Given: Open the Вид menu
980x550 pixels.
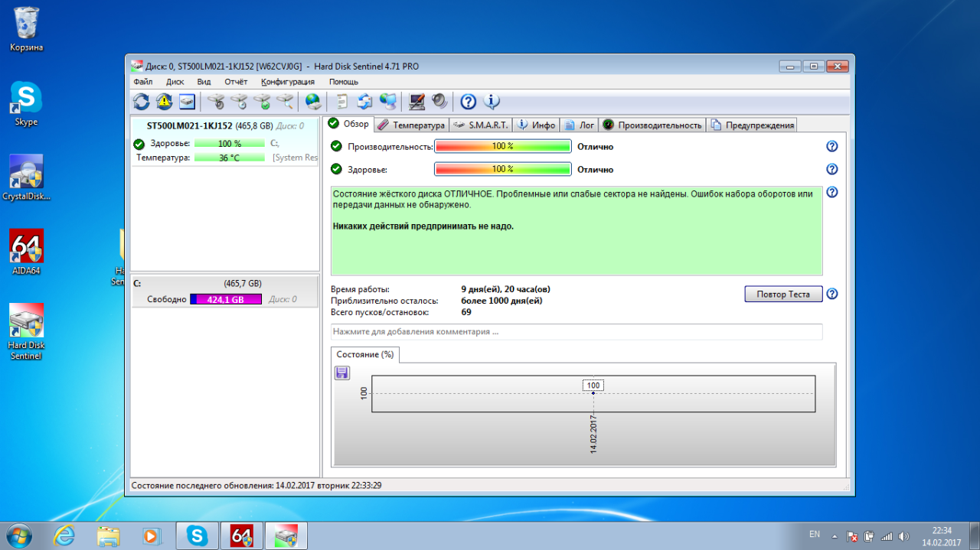Looking at the screenshot, I should (x=204, y=82).
